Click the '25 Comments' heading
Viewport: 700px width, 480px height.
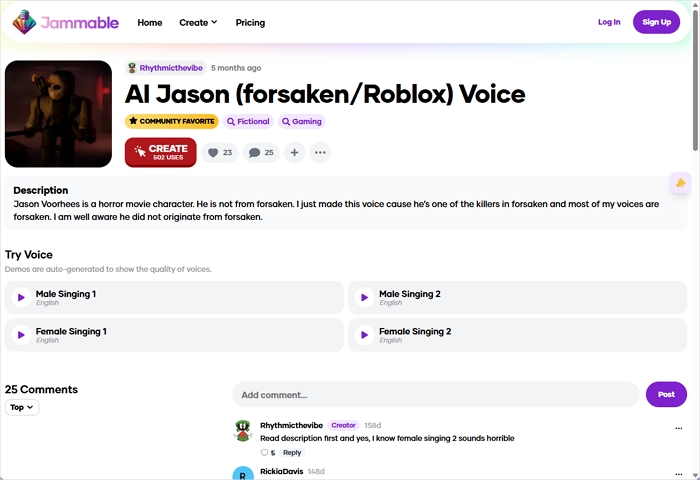coord(41,389)
